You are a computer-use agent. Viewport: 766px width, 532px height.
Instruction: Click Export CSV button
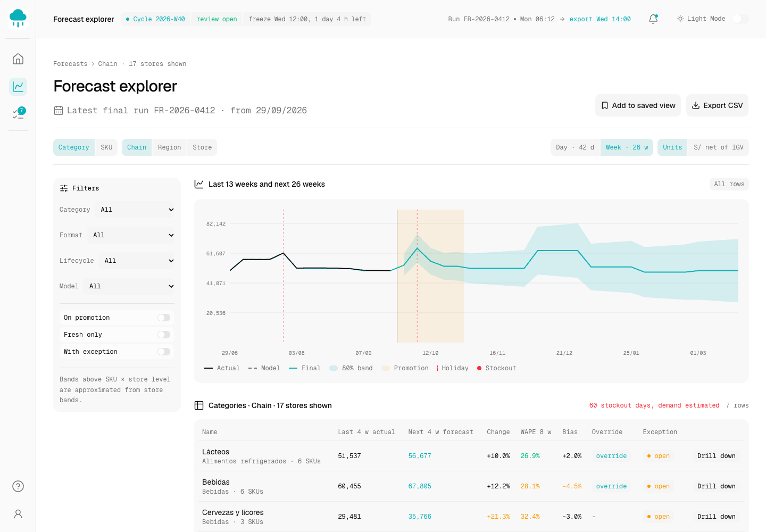click(717, 105)
